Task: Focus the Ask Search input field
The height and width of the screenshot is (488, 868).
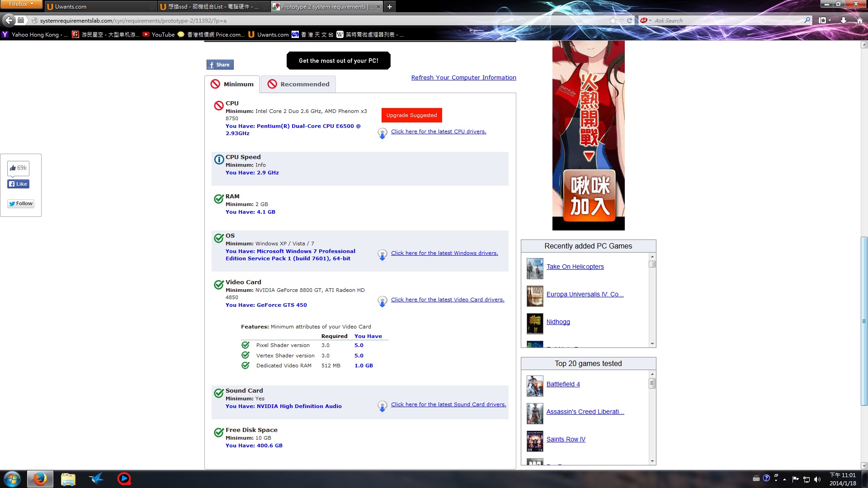Action: [728, 20]
